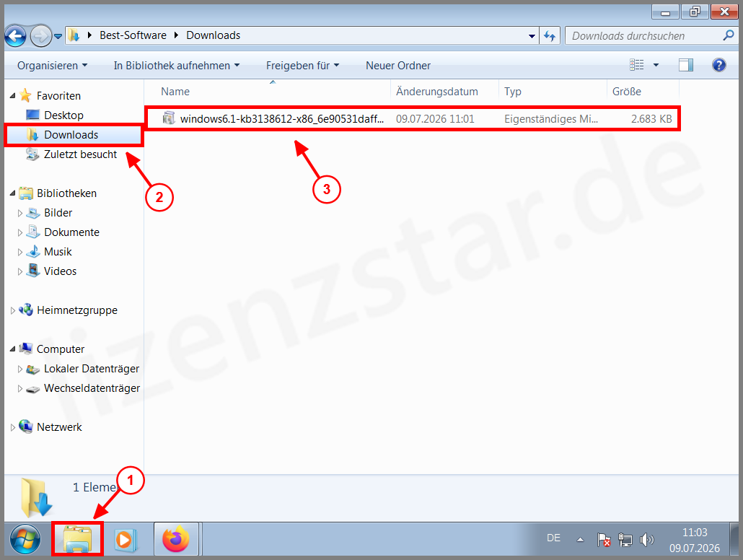This screenshot has height=560, width=743.
Task: Open 'Zuletzt besucht' in the sidebar
Action: coord(81,154)
